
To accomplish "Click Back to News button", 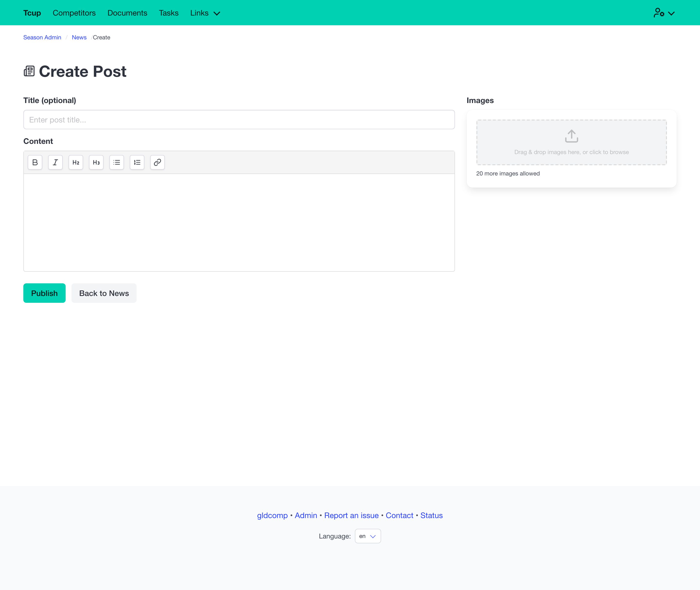I will click(x=104, y=293).
